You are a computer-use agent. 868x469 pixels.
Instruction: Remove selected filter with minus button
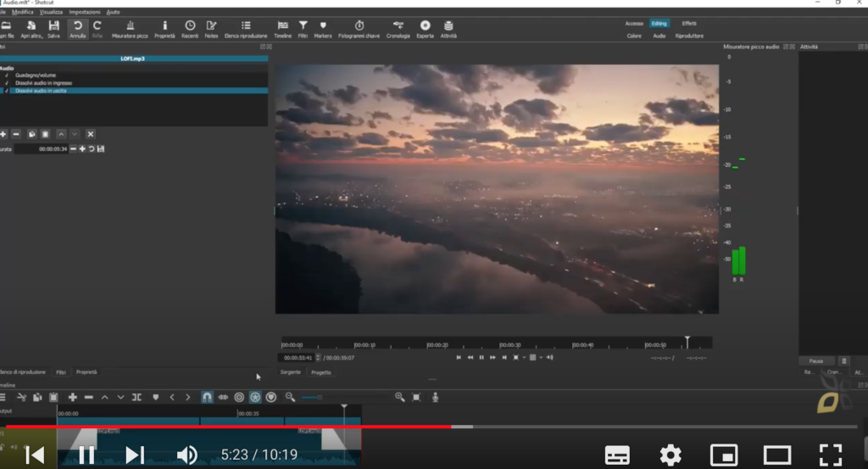pyautogui.click(x=16, y=134)
